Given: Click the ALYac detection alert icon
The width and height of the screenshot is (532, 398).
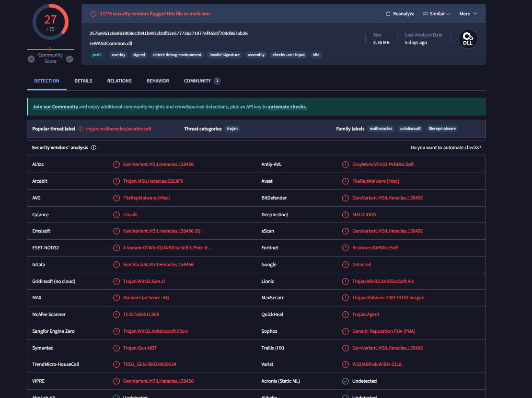Looking at the screenshot, I should (116, 164).
